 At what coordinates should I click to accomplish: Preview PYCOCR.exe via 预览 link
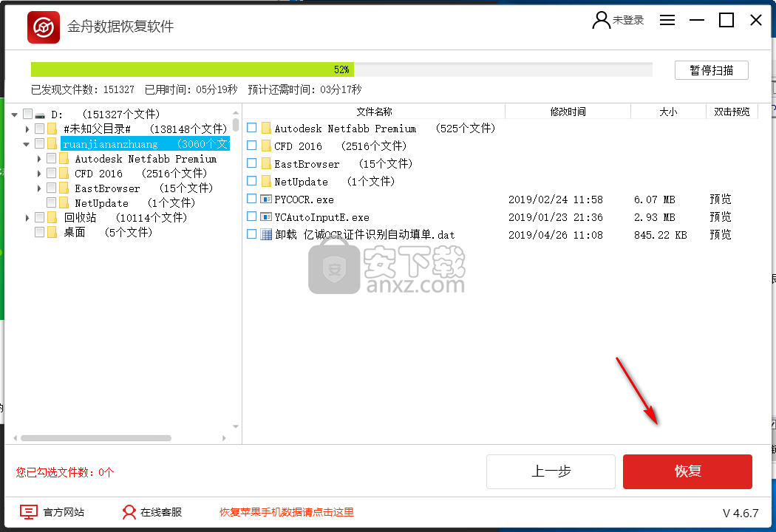720,199
